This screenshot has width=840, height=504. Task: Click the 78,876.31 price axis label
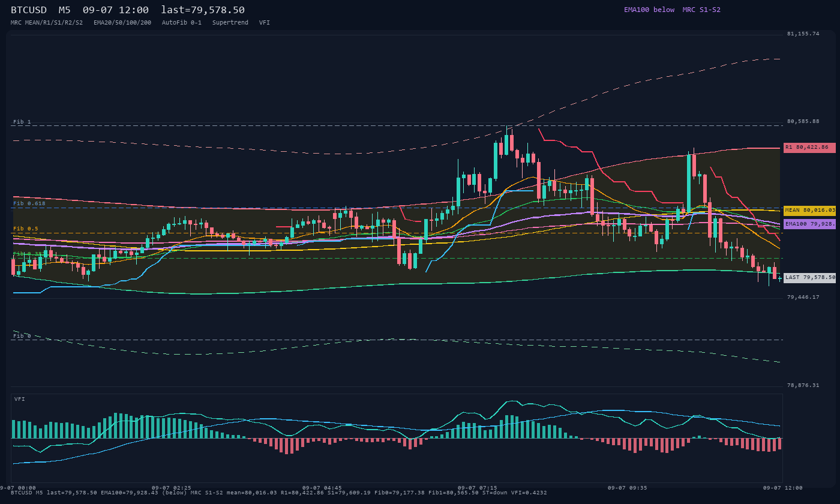[x=803, y=385]
